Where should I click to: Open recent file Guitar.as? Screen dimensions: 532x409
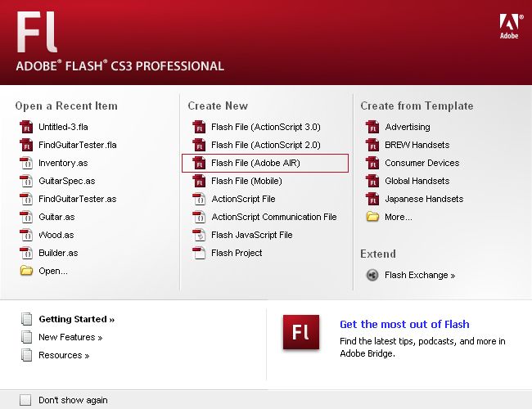coord(56,217)
